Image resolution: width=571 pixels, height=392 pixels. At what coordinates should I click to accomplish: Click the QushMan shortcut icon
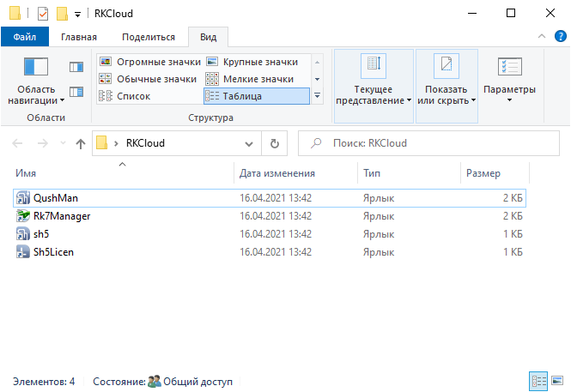(x=23, y=198)
